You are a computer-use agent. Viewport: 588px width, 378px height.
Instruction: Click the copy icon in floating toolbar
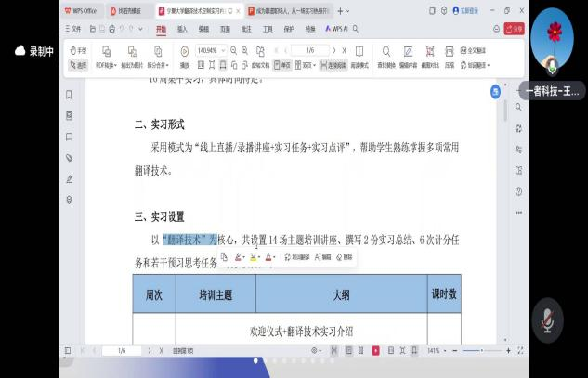(224, 256)
